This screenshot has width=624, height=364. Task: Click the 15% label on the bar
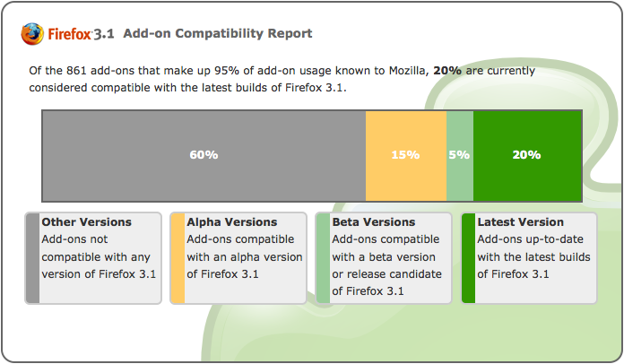click(405, 155)
